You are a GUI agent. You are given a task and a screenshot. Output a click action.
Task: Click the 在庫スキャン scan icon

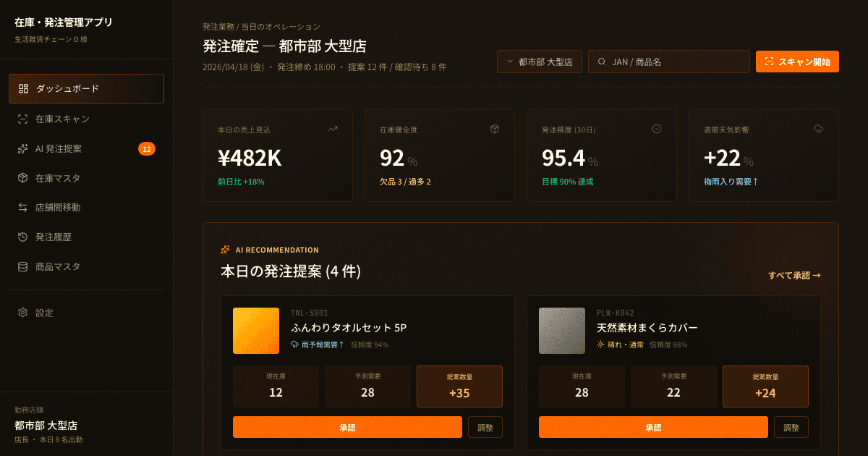point(23,119)
